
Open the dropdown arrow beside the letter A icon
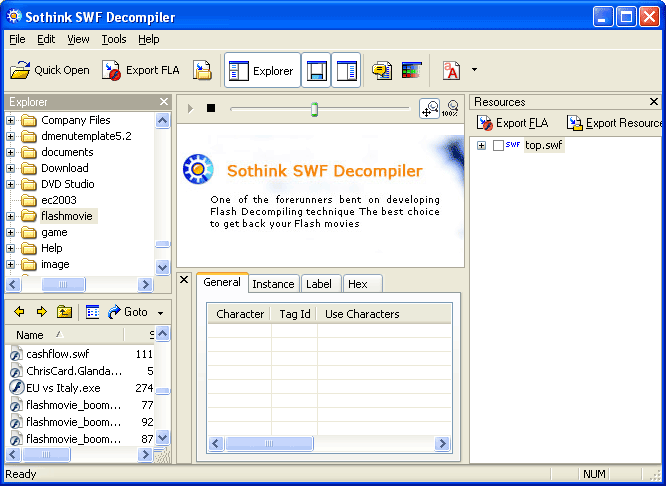[x=474, y=70]
